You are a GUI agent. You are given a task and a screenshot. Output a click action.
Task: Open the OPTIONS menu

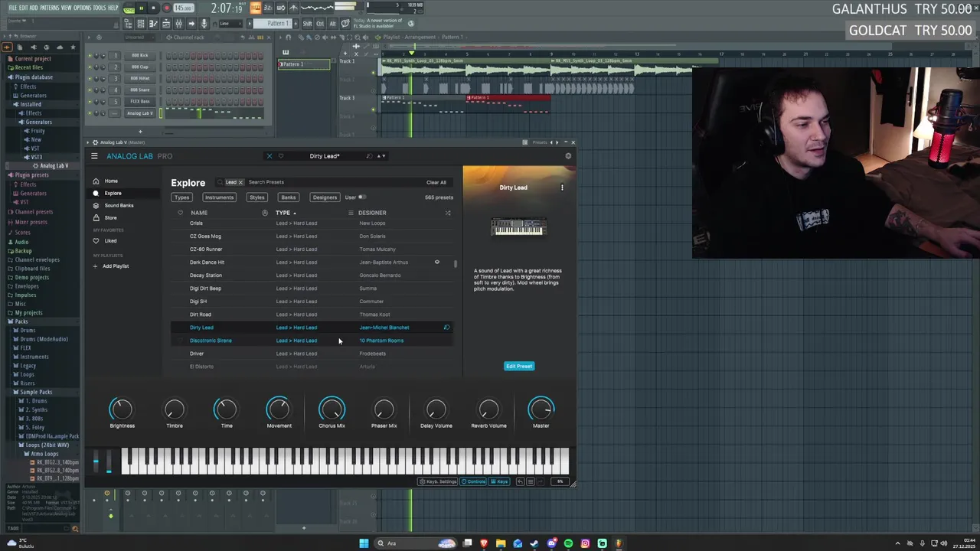[x=83, y=8]
